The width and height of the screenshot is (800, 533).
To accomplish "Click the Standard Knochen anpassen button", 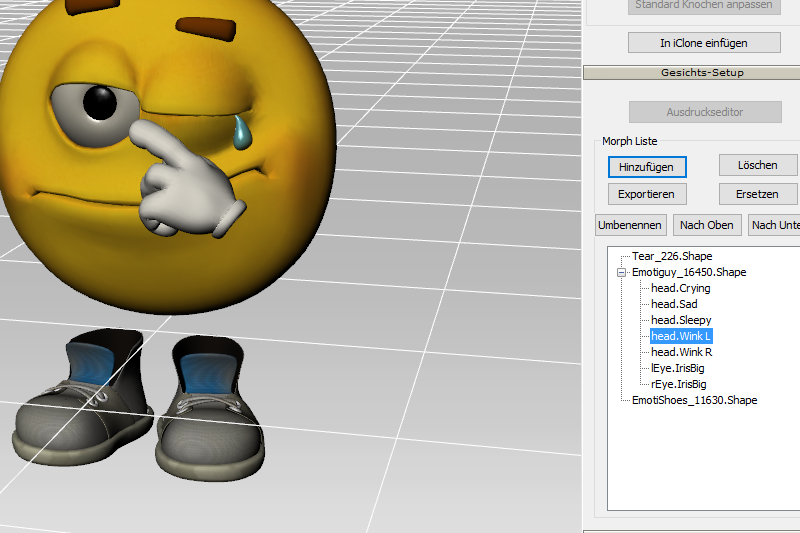I will click(704, 6).
